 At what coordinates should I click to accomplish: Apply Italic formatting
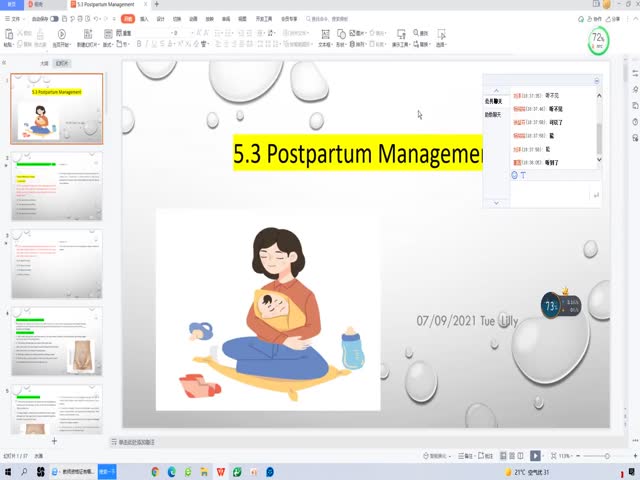[x=147, y=44]
